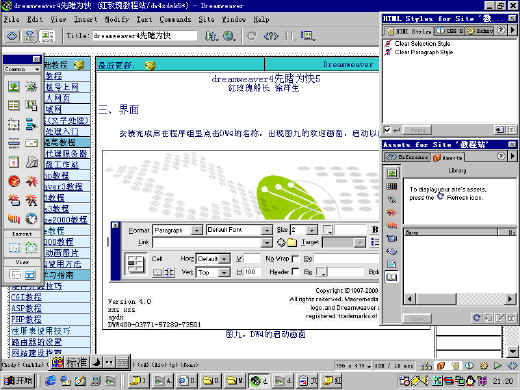
Task: Click the Insert Table icon in Objects panel
Action: (x=14, y=106)
